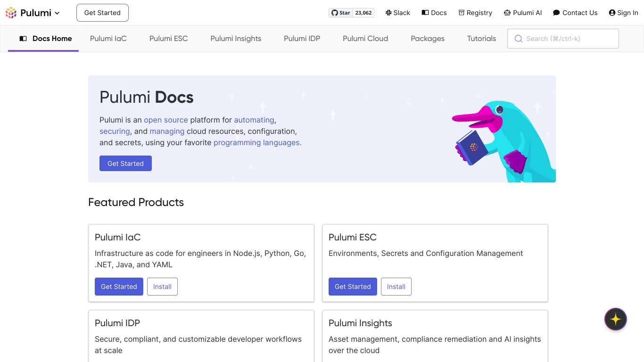Click the 23,062 star count
644x362 pixels.
[x=363, y=13]
